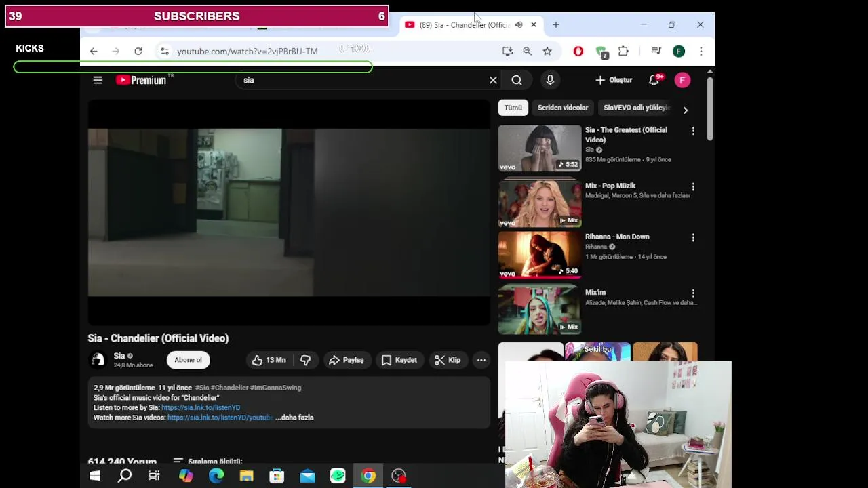Viewport: 868px width, 488px height.
Task: Open the YouTube account avatar menu
Action: (682, 80)
